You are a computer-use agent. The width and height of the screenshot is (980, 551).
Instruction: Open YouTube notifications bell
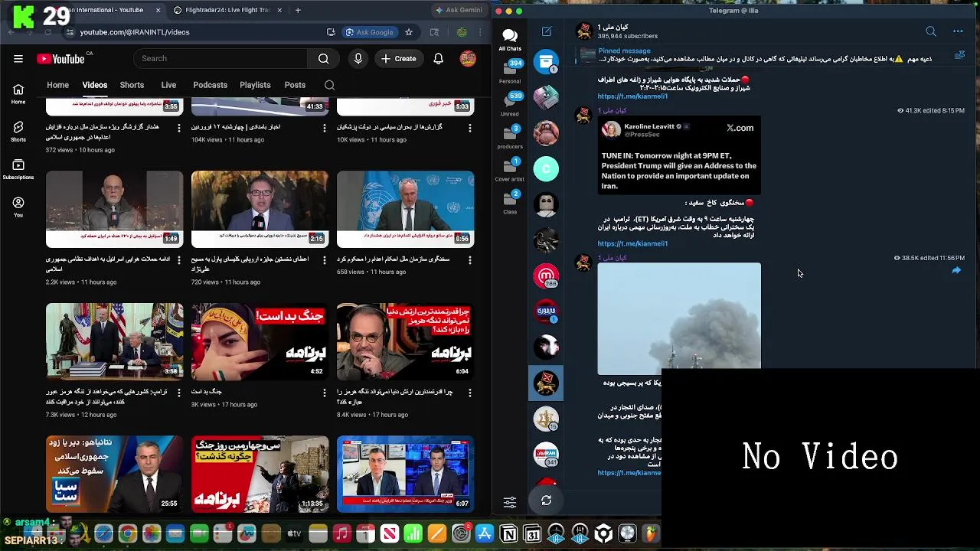point(438,59)
